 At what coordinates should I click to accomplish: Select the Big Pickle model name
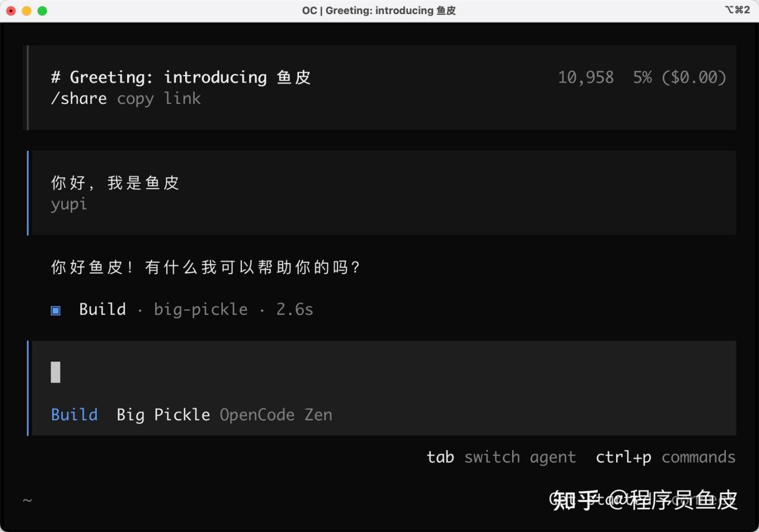(163, 415)
